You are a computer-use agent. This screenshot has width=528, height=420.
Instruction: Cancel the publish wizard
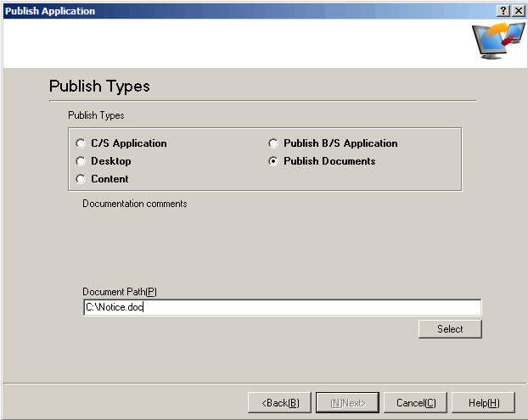415,402
